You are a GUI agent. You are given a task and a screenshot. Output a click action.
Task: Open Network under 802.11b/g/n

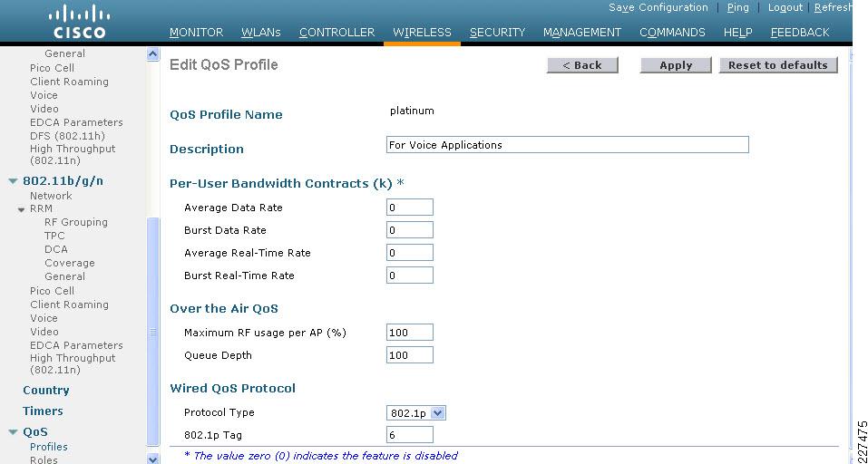click(x=51, y=196)
